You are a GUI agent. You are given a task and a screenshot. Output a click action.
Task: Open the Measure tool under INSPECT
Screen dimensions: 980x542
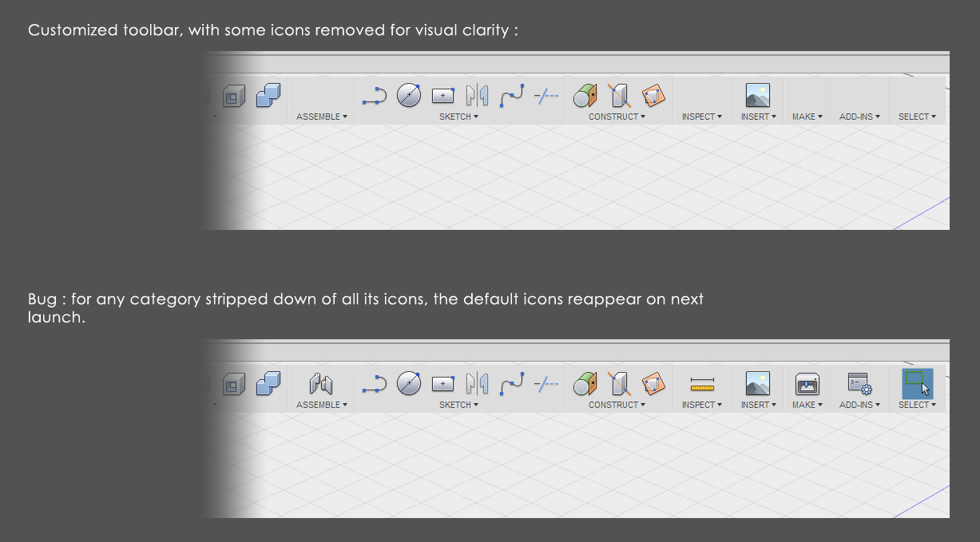tap(701, 384)
